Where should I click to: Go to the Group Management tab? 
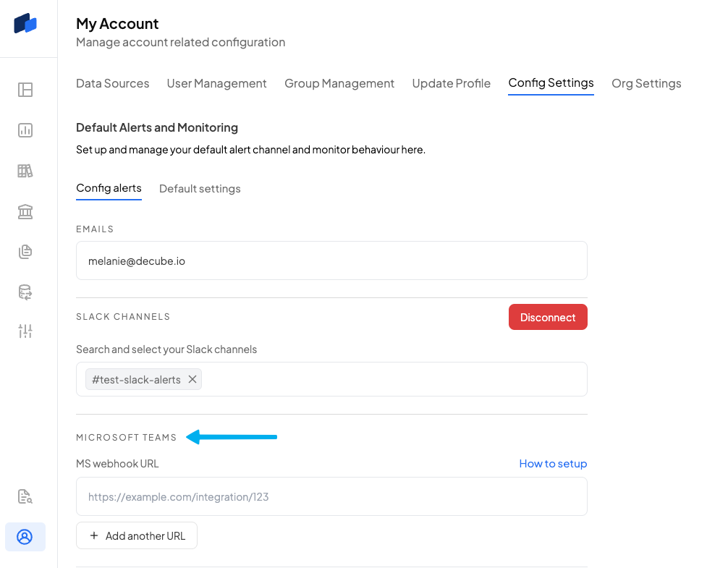pos(339,83)
